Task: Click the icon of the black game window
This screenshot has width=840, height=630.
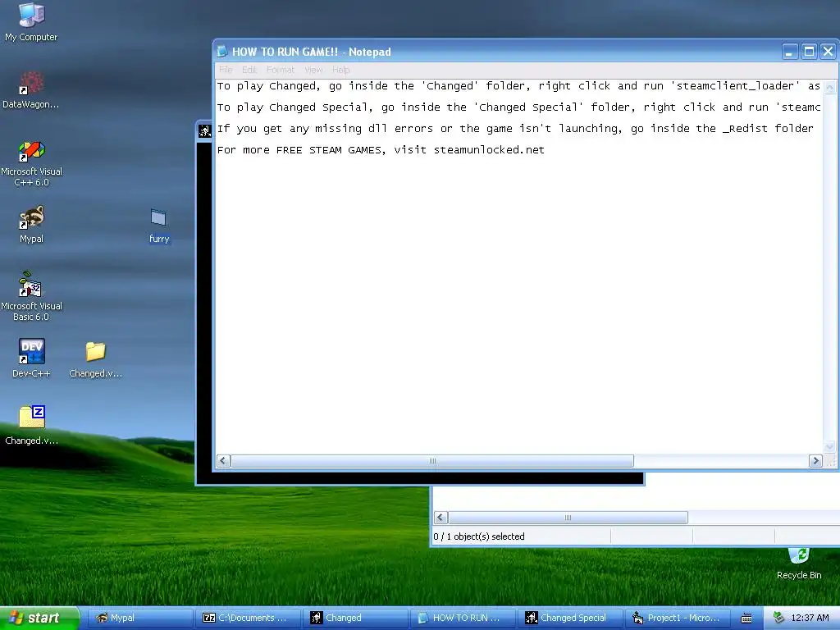Action: [x=204, y=130]
